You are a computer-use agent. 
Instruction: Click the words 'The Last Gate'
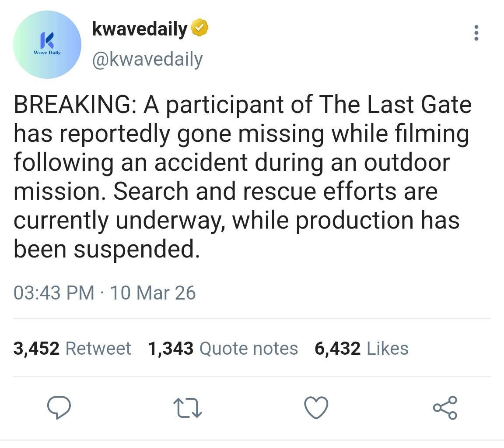395,105
